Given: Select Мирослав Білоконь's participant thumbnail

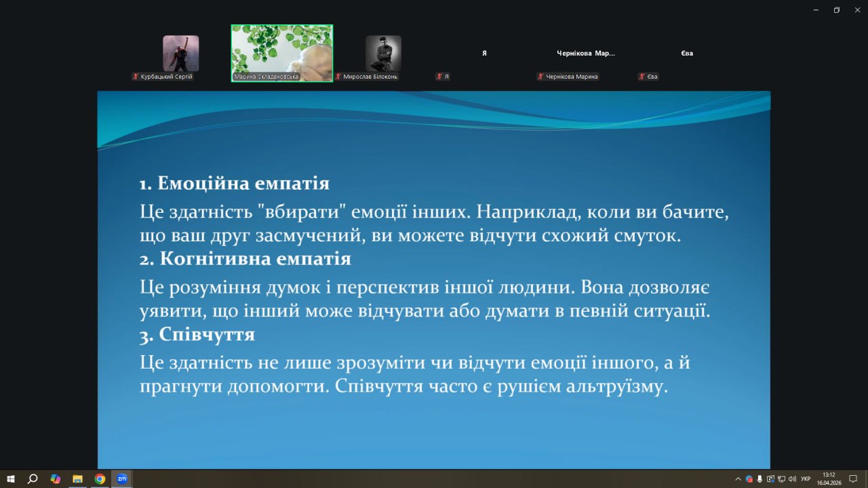Looking at the screenshot, I should pyautogui.click(x=383, y=54).
